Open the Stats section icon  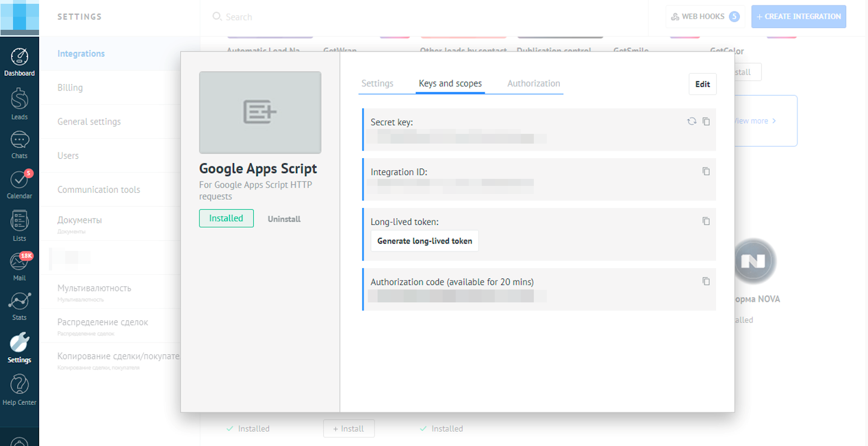pyautogui.click(x=20, y=306)
